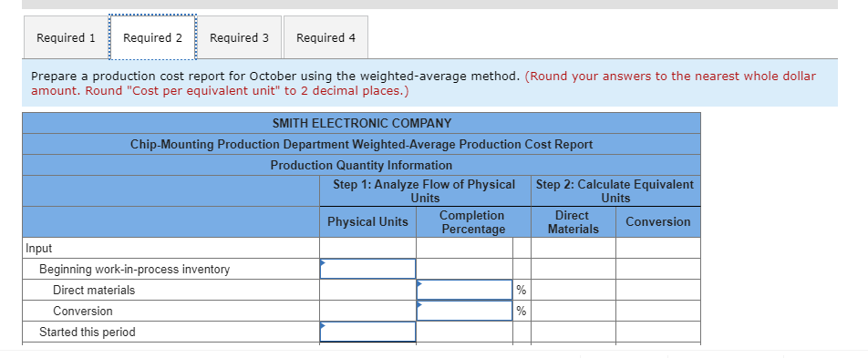Click the 'Conversion' equivalent units column header
Viewport: 868px width, 358px height.
tap(658, 222)
